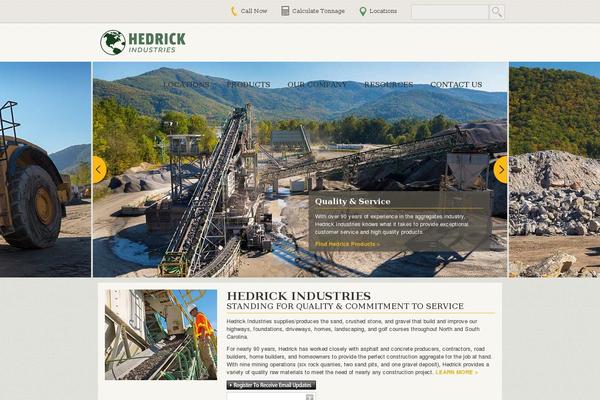Open the Hedrick Industries globe logo
600x400 pixels.
coord(143,42)
